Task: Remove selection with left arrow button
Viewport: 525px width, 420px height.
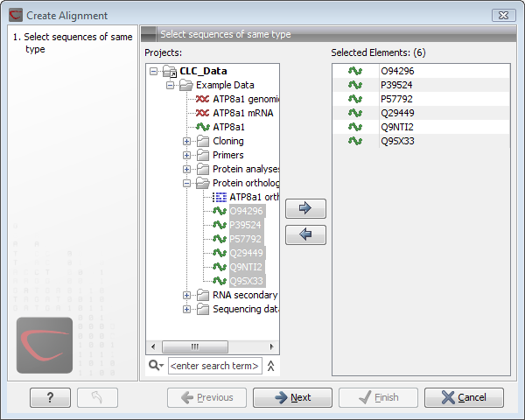Action: [305, 234]
